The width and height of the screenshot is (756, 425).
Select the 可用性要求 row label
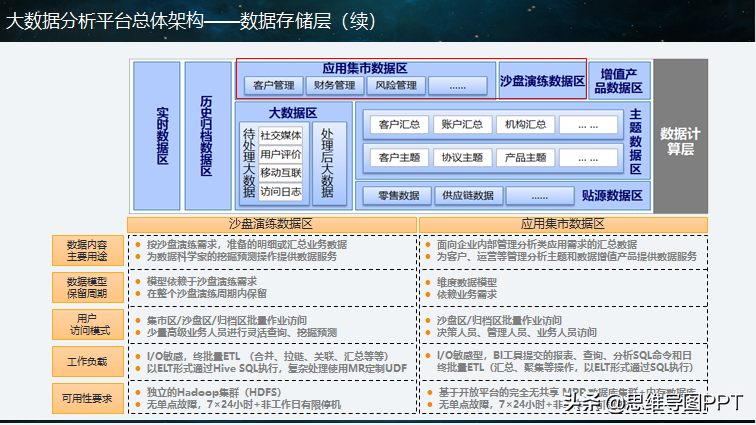(87, 398)
